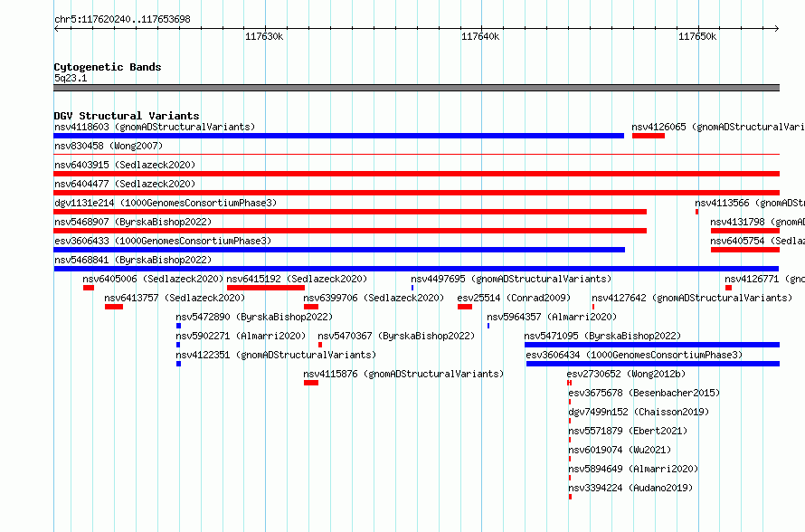Click the DGV Structural Variants track title
Screen dimensions: 805x532
(127, 116)
